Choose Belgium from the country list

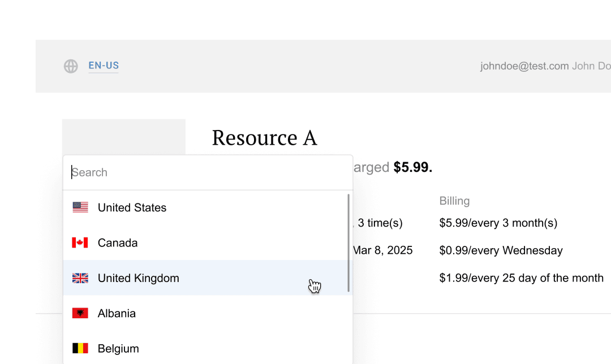(x=118, y=348)
